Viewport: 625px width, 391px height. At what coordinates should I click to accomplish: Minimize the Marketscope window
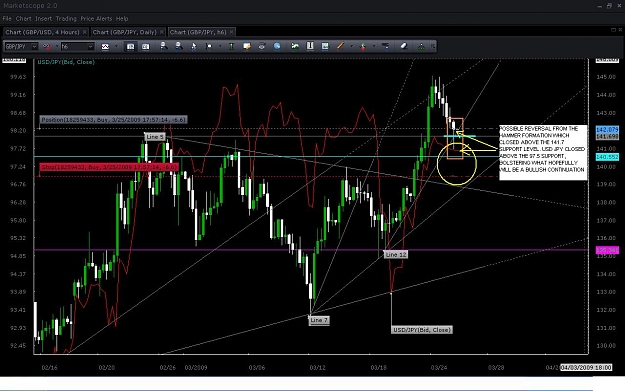point(600,6)
